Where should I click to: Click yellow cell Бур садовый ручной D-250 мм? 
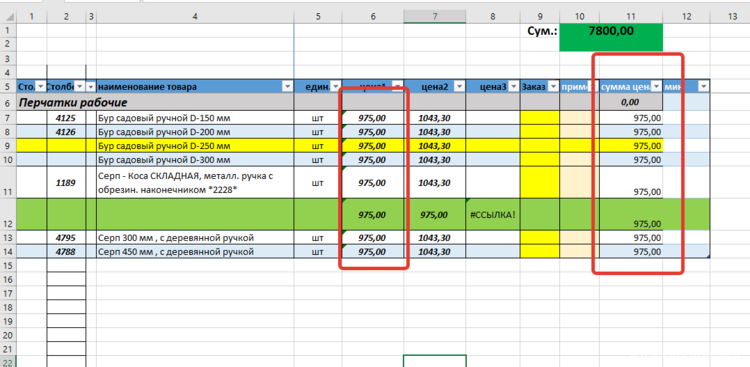click(x=195, y=145)
